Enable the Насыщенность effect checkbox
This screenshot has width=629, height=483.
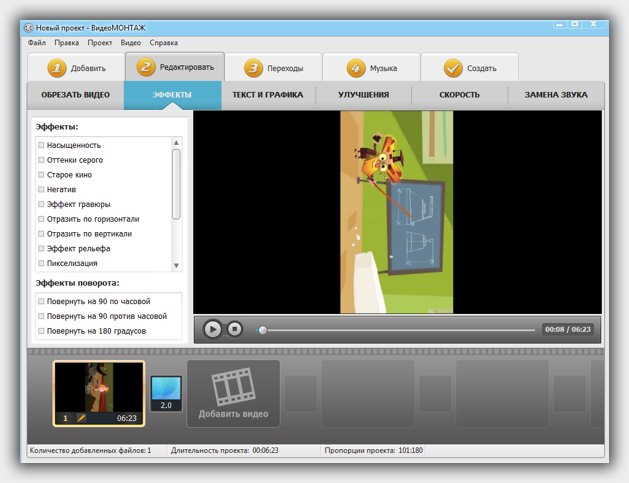tap(41, 145)
